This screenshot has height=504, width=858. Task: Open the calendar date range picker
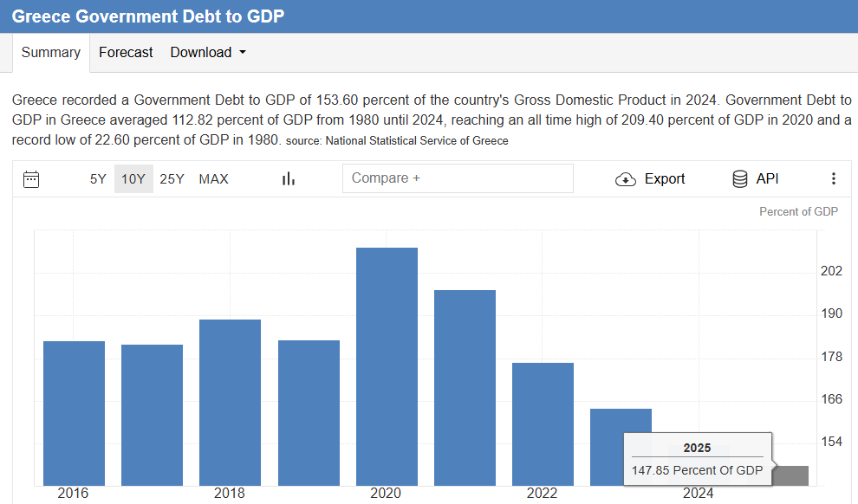31,179
